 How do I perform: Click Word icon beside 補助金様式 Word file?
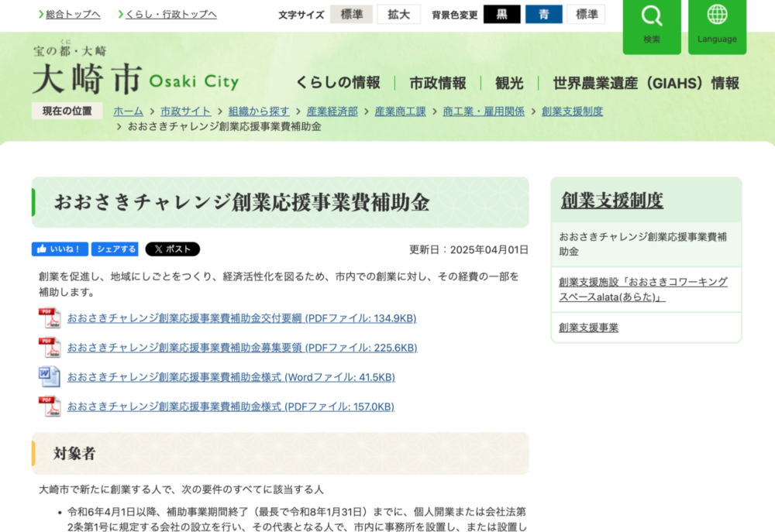50,377
